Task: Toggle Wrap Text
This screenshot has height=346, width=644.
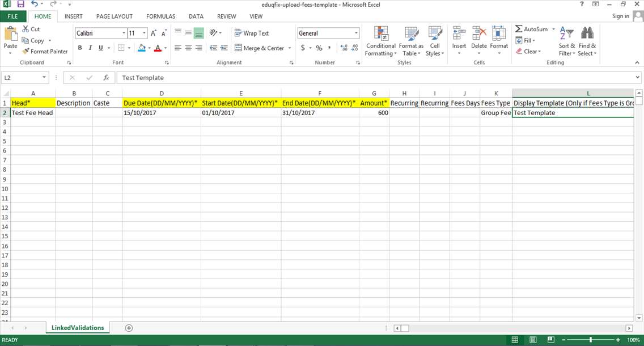Action: tap(251, 33)
